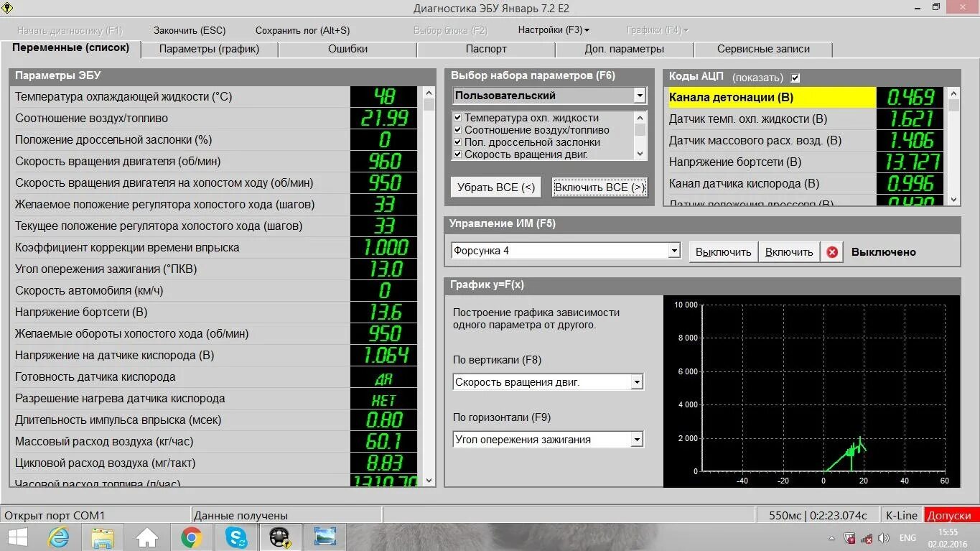Open По горизонтали axis dropdown

click(x=637, y=440)
